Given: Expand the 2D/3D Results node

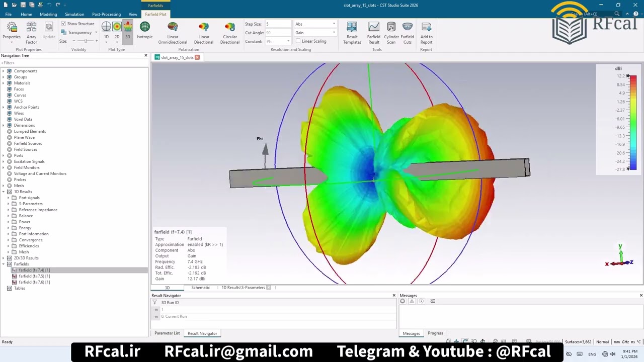Looking at the screenshot, I should pos(4,258).
